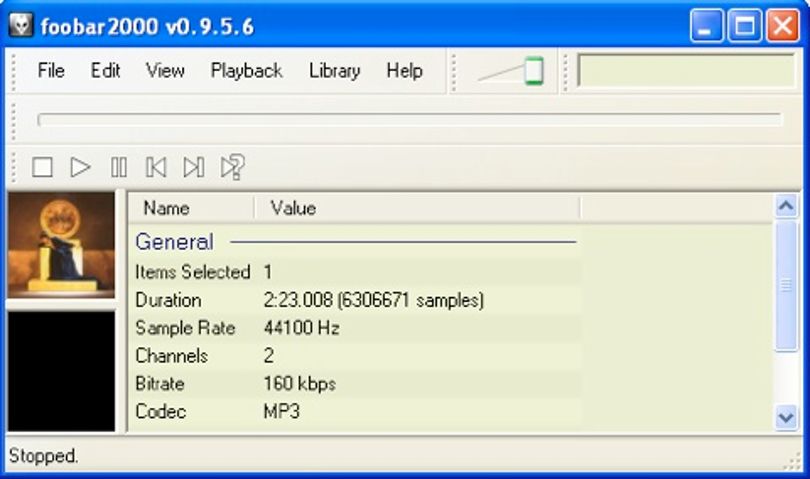Click the scrollbar up arrow in properties list
Viewport: 810px width, 479px height.
click(786, 206)
